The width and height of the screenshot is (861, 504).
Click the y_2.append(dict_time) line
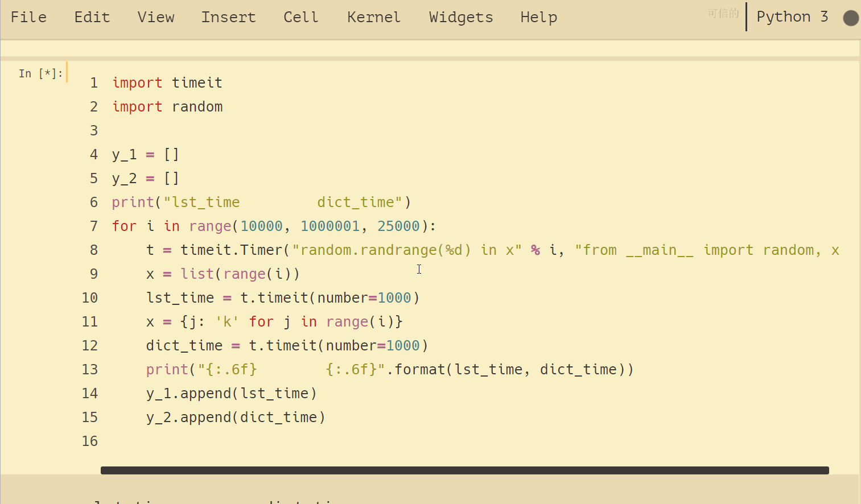236,418
